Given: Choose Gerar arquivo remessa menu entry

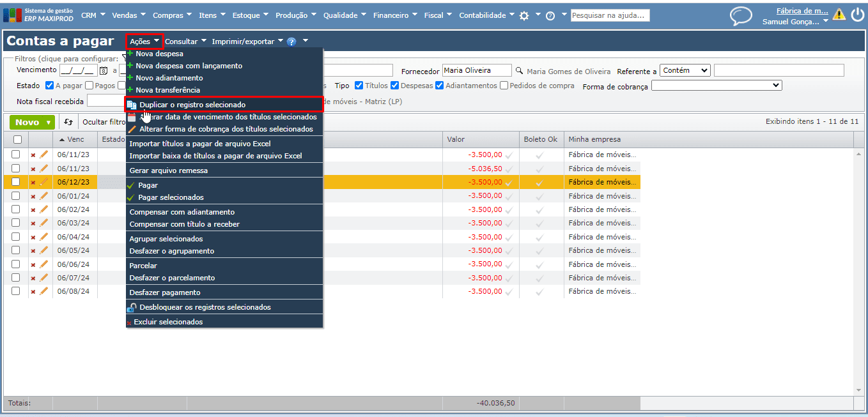Looking at the screenshot, I should (168, 171).
